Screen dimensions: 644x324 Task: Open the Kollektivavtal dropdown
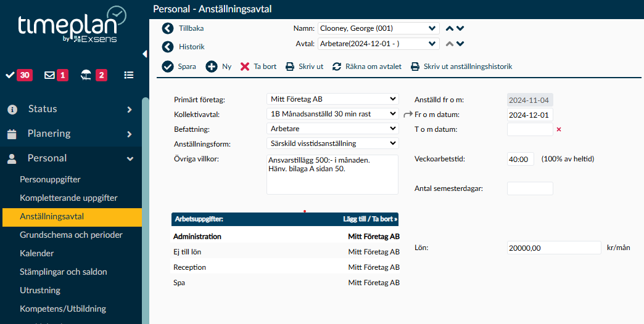point(332,113)
